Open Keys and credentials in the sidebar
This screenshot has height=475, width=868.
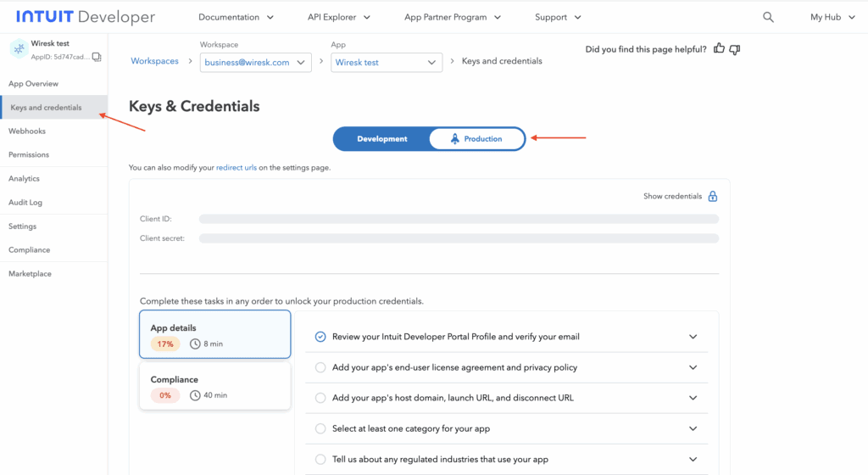point(53,108)
